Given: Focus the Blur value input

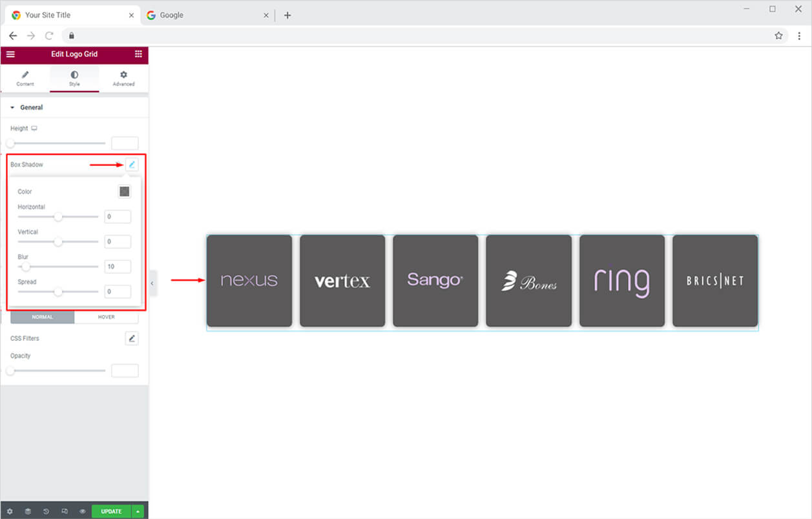Looking at the screenshot, I should pyautogui.click(x=118, y=267).
